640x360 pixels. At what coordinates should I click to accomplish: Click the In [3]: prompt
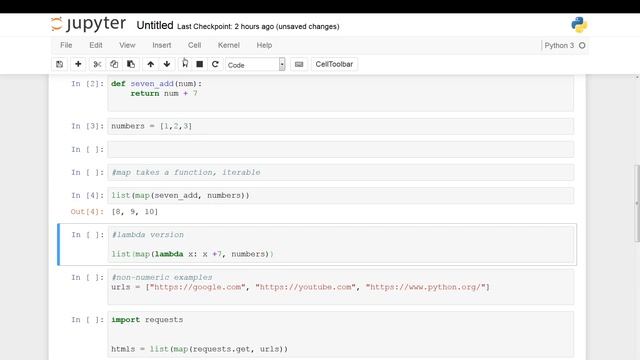87,126
